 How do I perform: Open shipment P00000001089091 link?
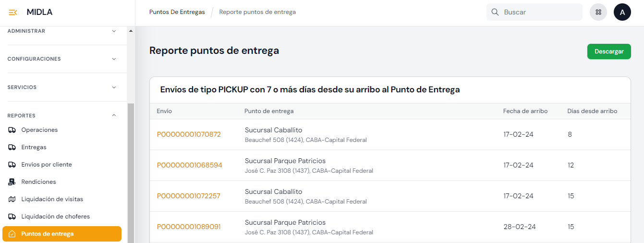[x=189, y=227]
